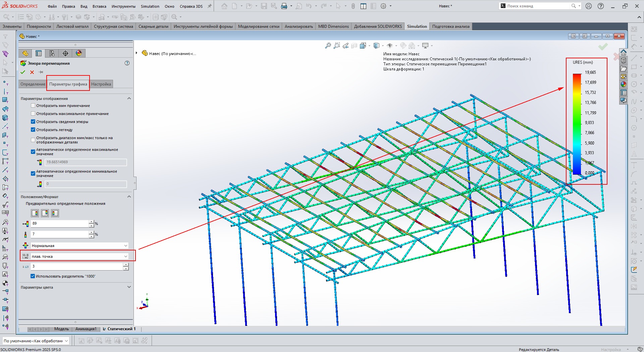The width and height of the screenshot is (644, 352).
Task: Click the Print icon in top toolbar
Action: tap(284, 6)
